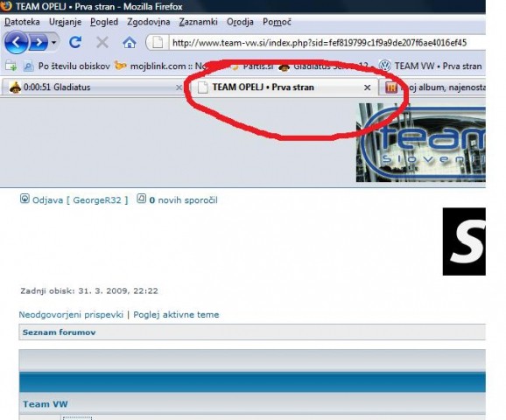Go to the Home page icon

(x=129, y=42)
